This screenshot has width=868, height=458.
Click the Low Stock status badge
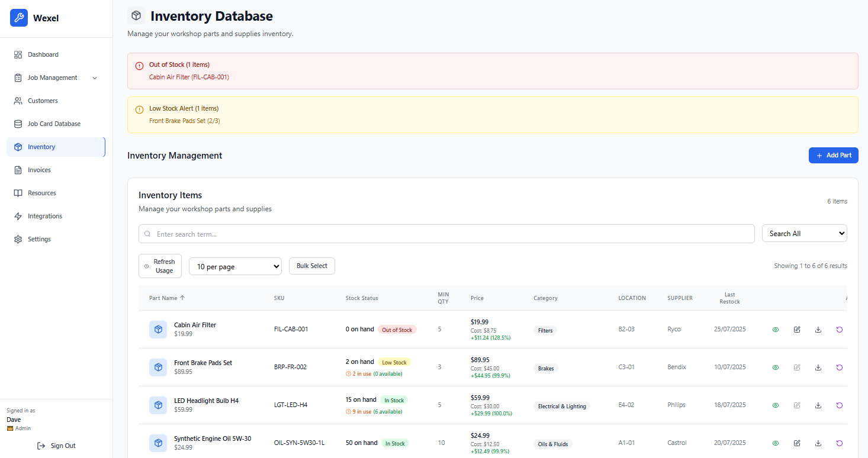[x=394, y=362]
